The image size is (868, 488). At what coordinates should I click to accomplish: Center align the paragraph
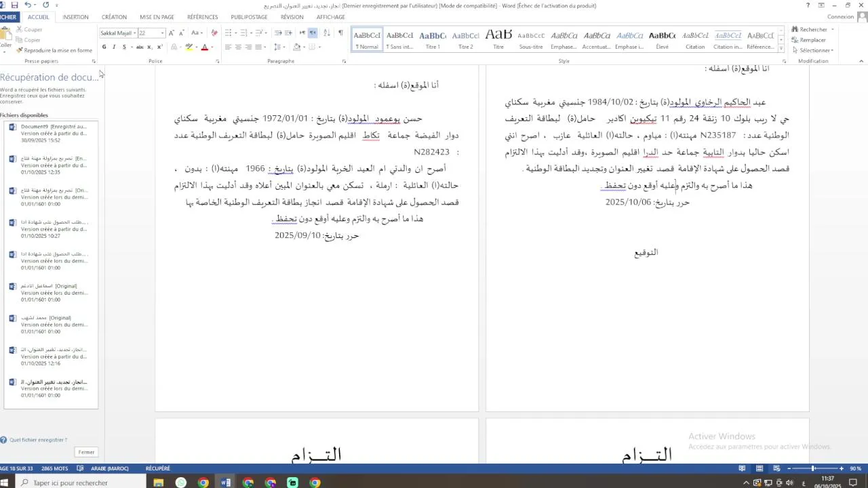[x=238, y=47]
